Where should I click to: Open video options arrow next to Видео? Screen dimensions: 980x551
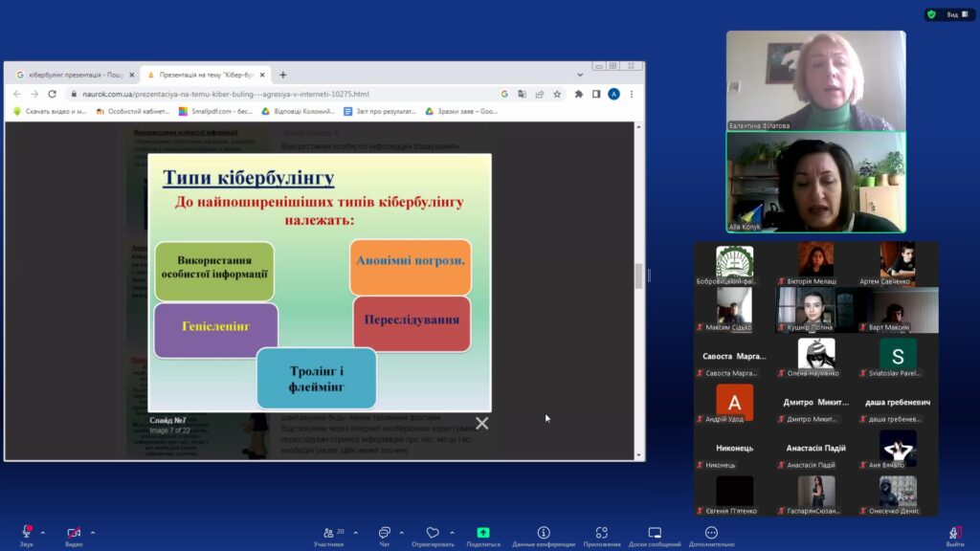coord(93,533)
